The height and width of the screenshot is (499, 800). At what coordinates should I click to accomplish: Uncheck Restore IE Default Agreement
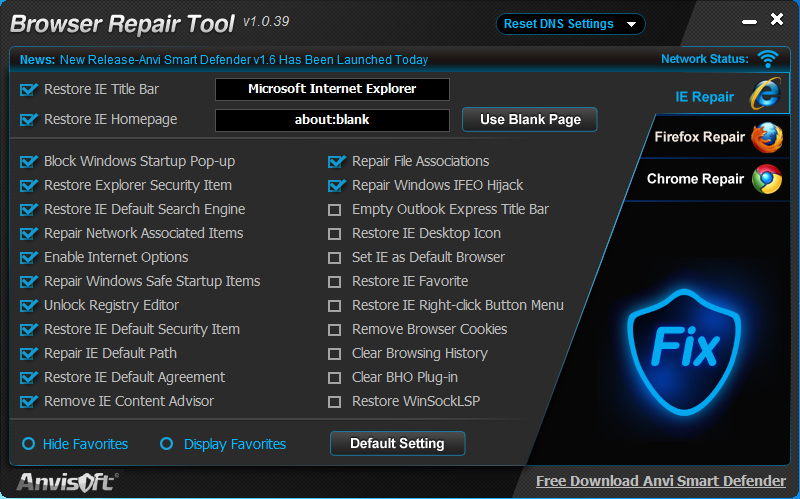click(x=29, y=378)
